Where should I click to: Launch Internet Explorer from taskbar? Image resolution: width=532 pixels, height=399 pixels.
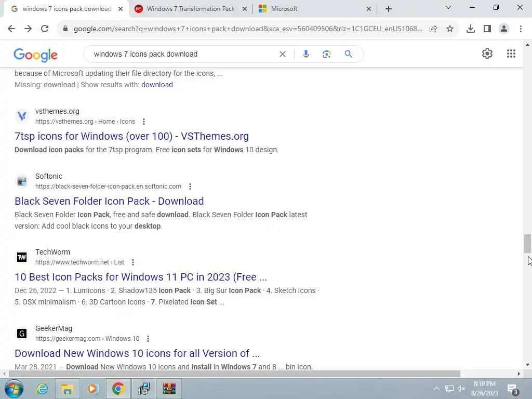click(42, 389)
